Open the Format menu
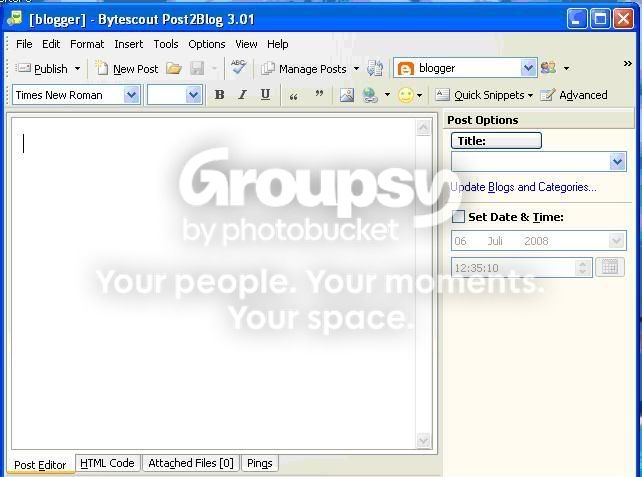The image size is (642, 477). pos(87,44)
